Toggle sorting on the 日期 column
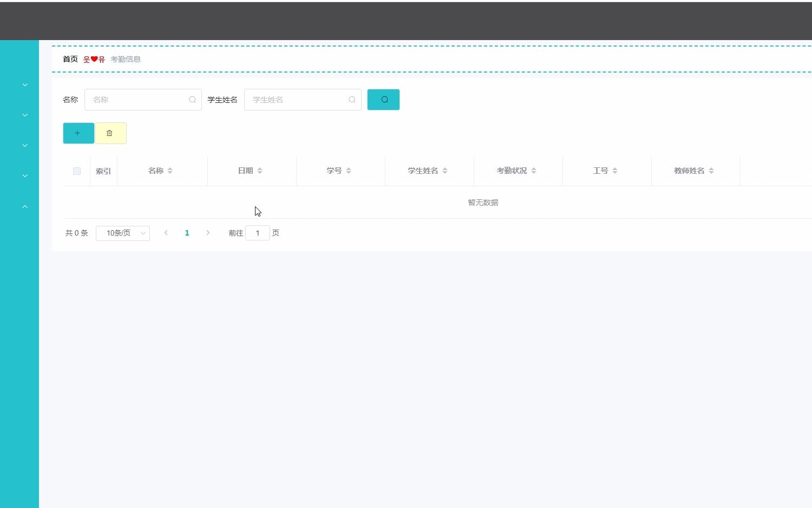Image resolution: width=812 pixels, height=508 pixels. (260, 170)
